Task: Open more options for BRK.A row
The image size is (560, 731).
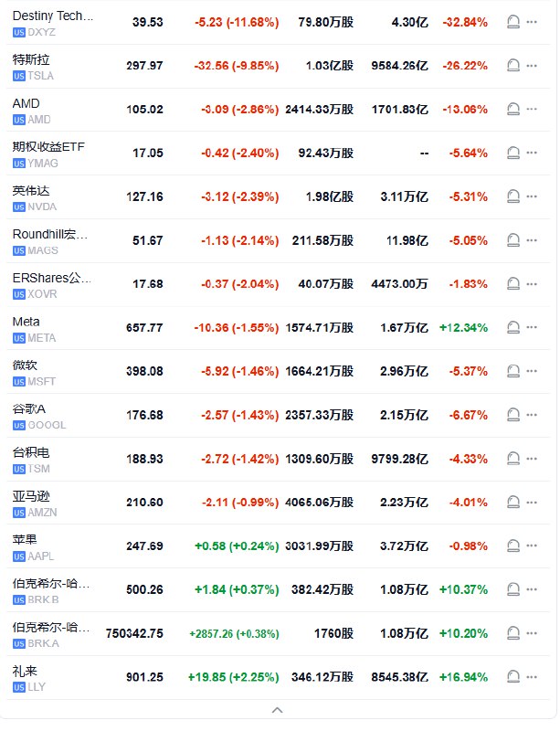Action: [532, 633]
